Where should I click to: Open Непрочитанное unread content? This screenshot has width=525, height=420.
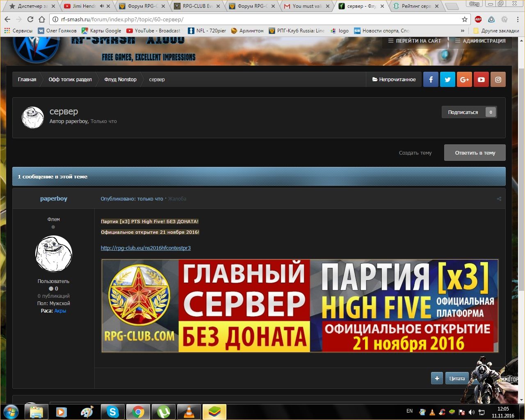[x=394, y=80]
